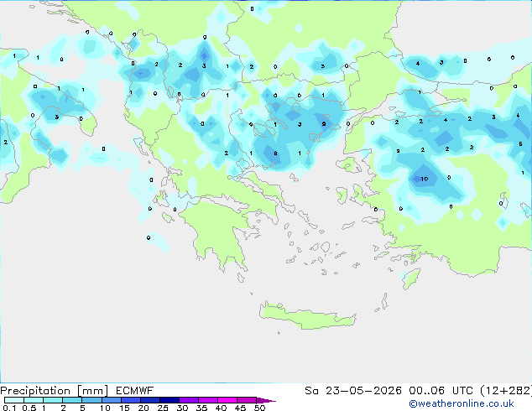Image resolution: width=532 pixels, height=411 pixels.
Task: Click the '30' legend scale label
Action: pyautogui.click(x=182, y=408)
